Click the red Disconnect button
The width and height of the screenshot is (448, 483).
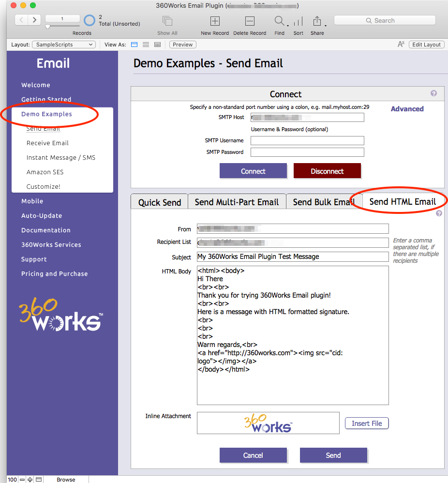(x=327, y=171)
